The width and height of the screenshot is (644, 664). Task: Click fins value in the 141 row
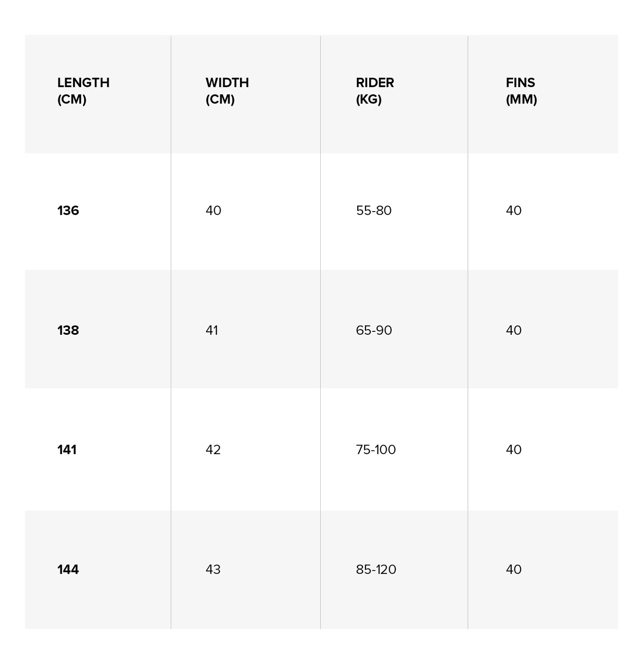pos(513,450)
